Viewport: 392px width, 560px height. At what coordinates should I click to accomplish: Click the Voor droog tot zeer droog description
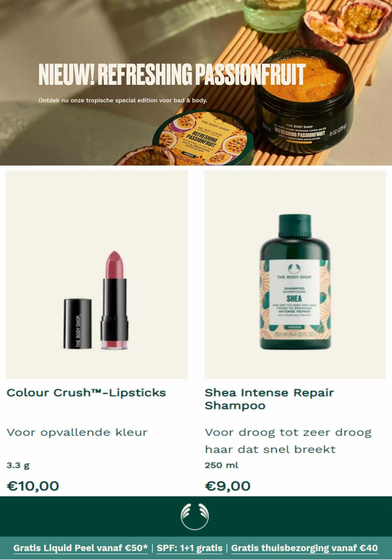point(288,441)
